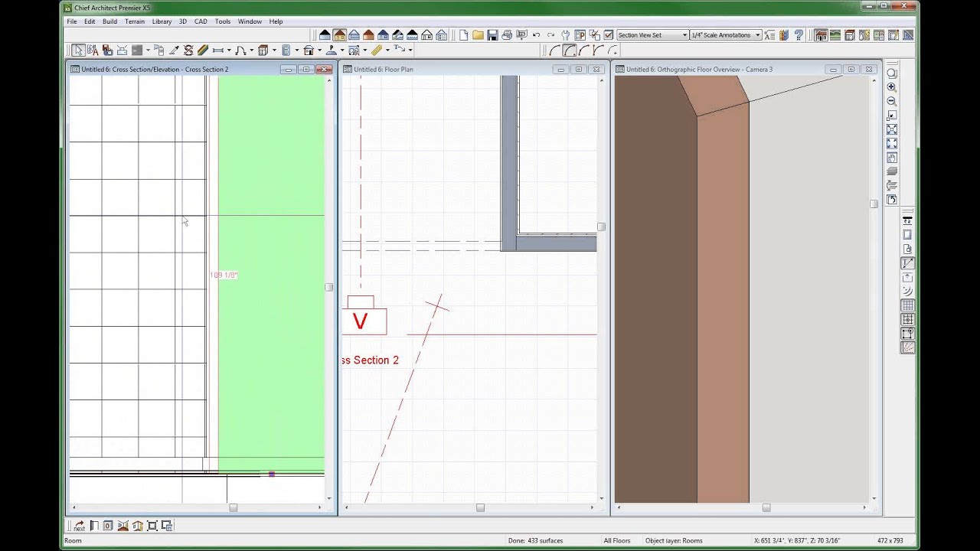Screen dimensions: 980x551
Task: Select the Text tool icon
Action: pyautogui.click(x=400, y=50)
